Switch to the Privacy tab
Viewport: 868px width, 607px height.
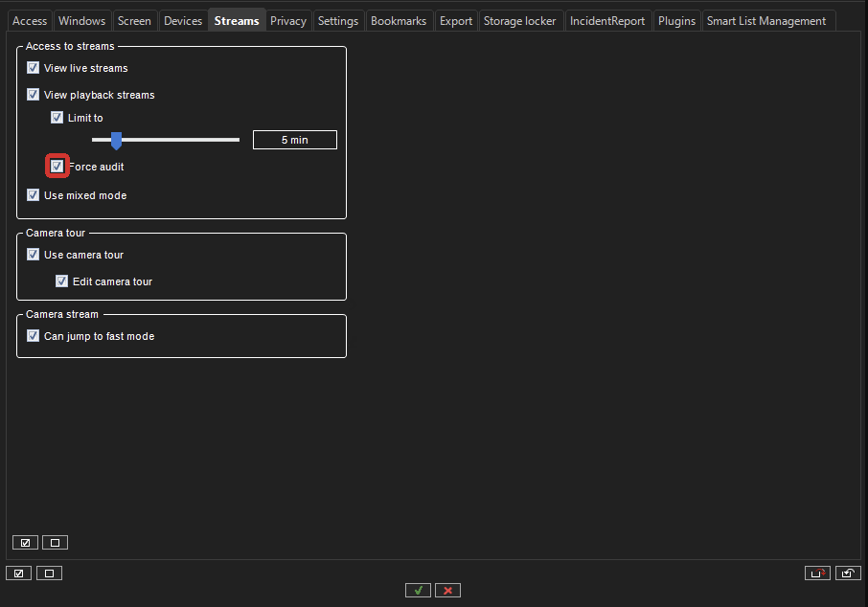287,21
